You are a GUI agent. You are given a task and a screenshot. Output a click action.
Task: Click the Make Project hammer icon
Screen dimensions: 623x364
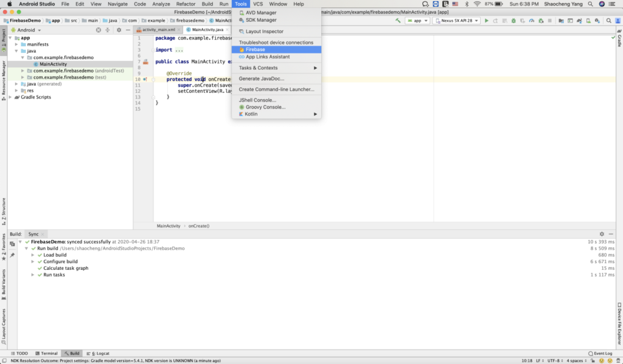click(x=398, y=21)
